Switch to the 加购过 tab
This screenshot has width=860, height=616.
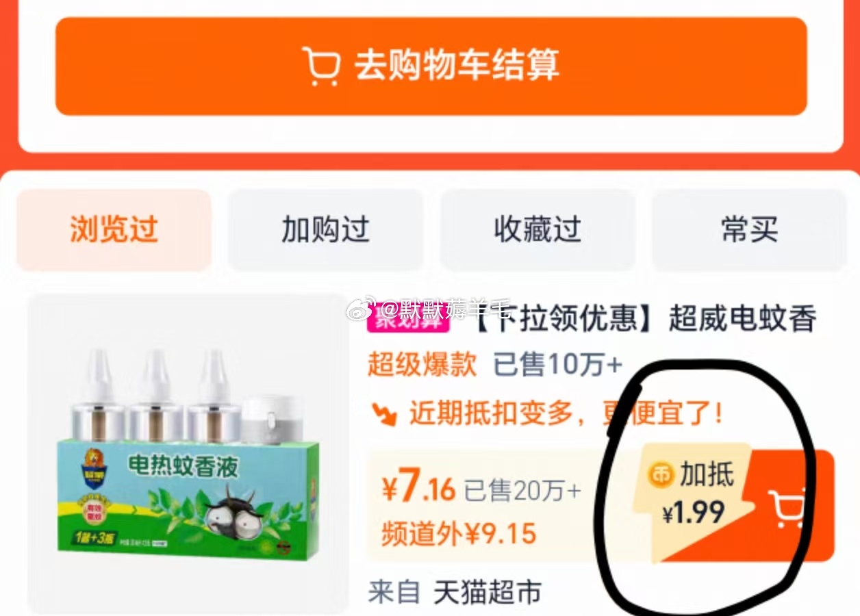pos(326,230)
